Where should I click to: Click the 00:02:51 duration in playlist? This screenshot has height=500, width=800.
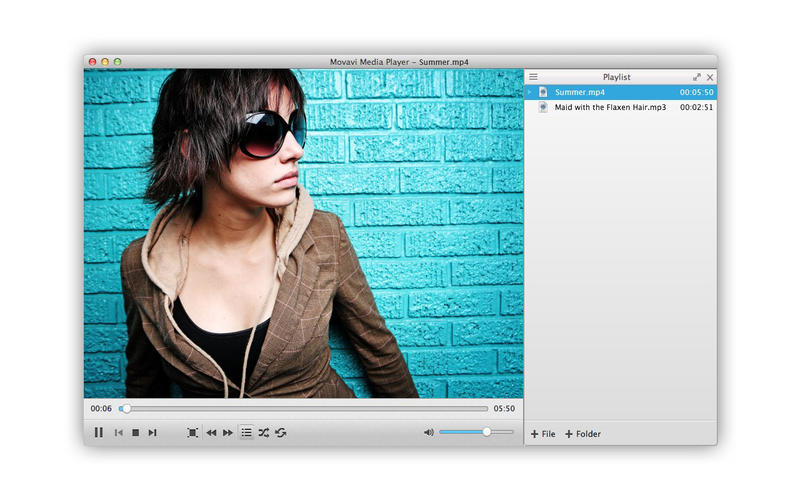(x=696, y=107)
